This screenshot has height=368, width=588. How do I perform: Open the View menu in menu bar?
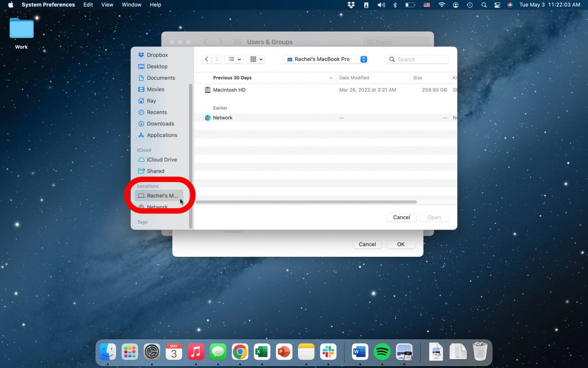[x=107, y=5]
